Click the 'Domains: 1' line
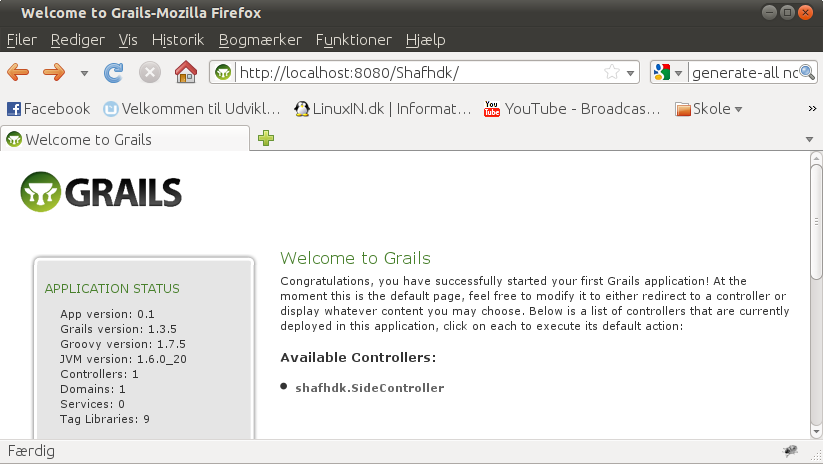The height and width of the screenshot is (464, 823). [93, 389]
